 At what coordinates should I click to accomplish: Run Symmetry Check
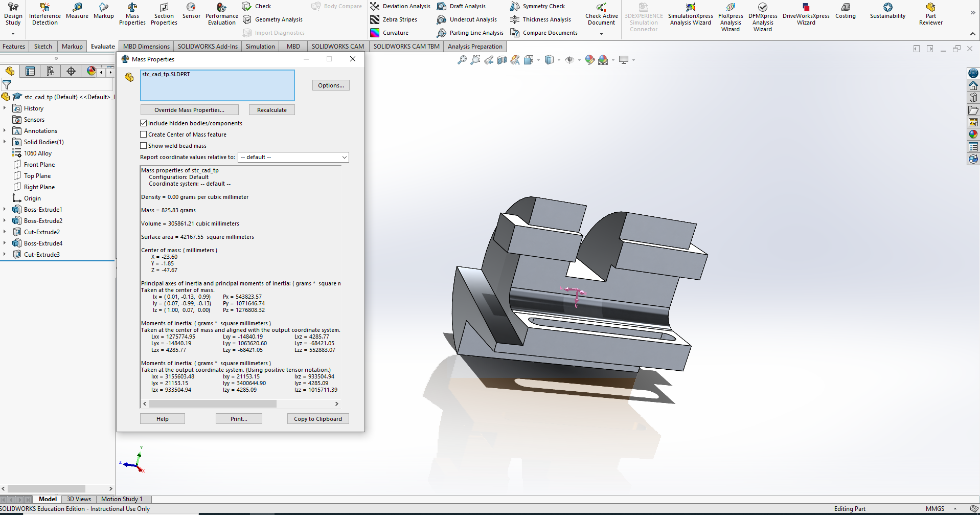537,6
